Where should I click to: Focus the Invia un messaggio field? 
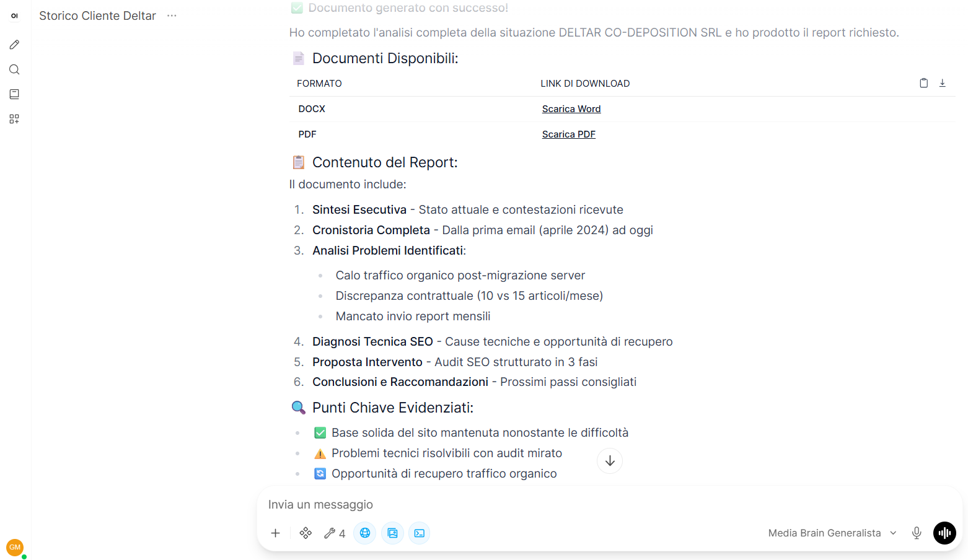610,504
